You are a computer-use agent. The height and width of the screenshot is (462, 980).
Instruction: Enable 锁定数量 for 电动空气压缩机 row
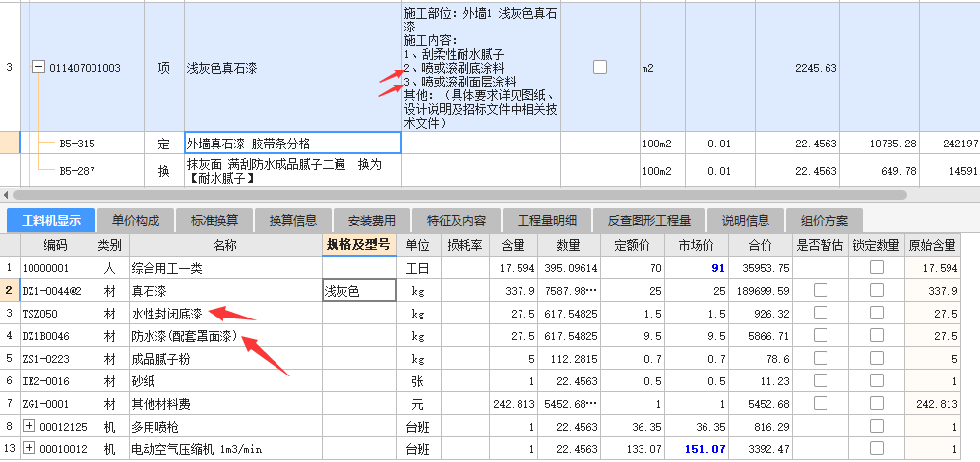pyautogui.click(x=877, y=448)
